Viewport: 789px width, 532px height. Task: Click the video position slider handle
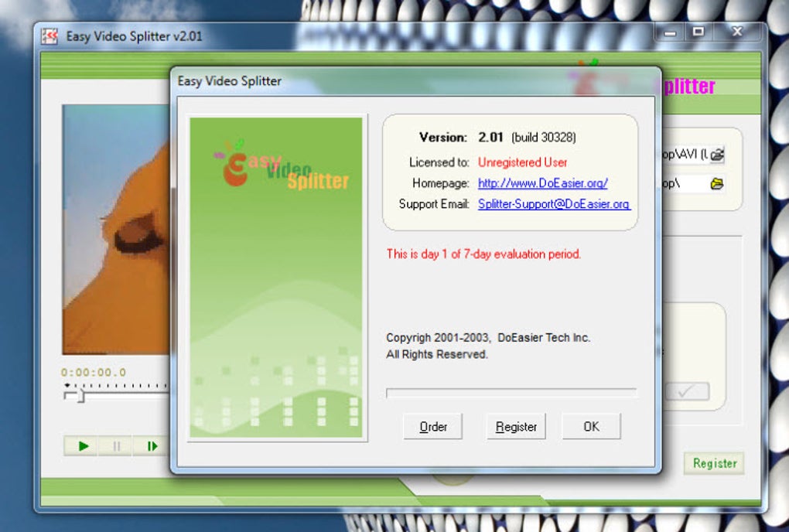pos(80,396)
